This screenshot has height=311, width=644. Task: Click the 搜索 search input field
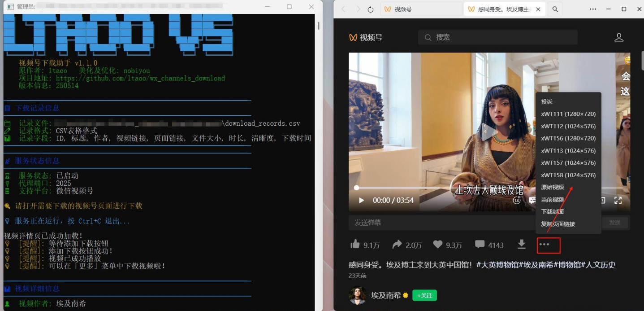(x=497, y=37)
